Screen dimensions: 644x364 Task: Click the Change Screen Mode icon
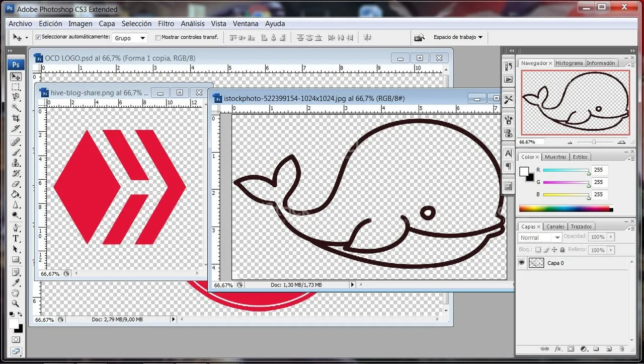click(x=16, y=351)
